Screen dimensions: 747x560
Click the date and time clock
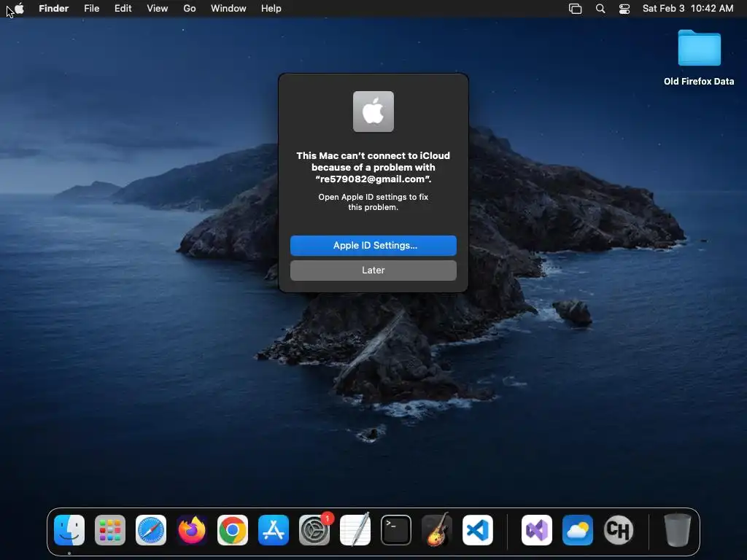pos(687,9)
